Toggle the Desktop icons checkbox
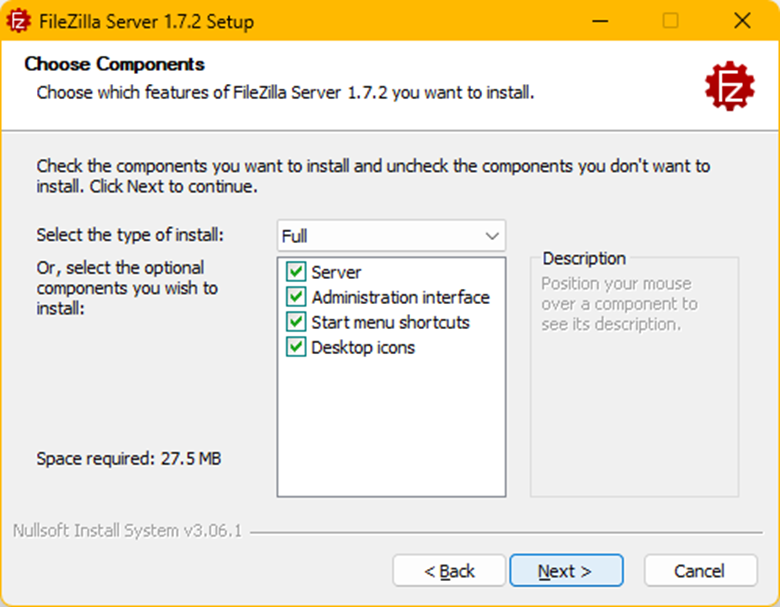Image resolution: width=780 pixels, height=607 pixels. point(296,347)
